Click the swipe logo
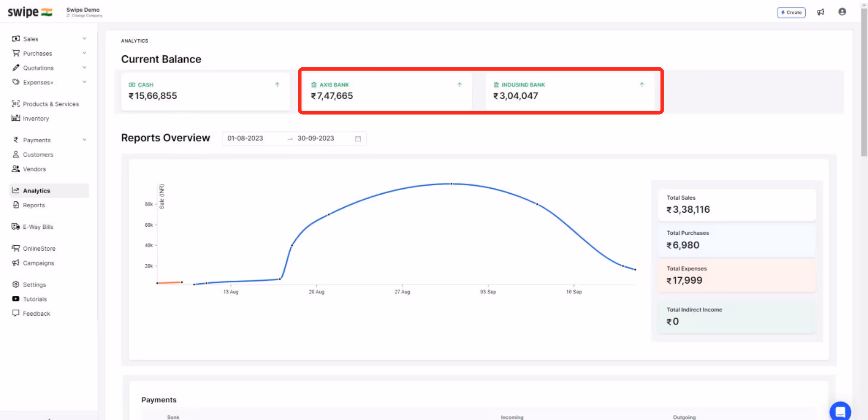This screenshot has width=868, height=420. click(x=30, y=12)
